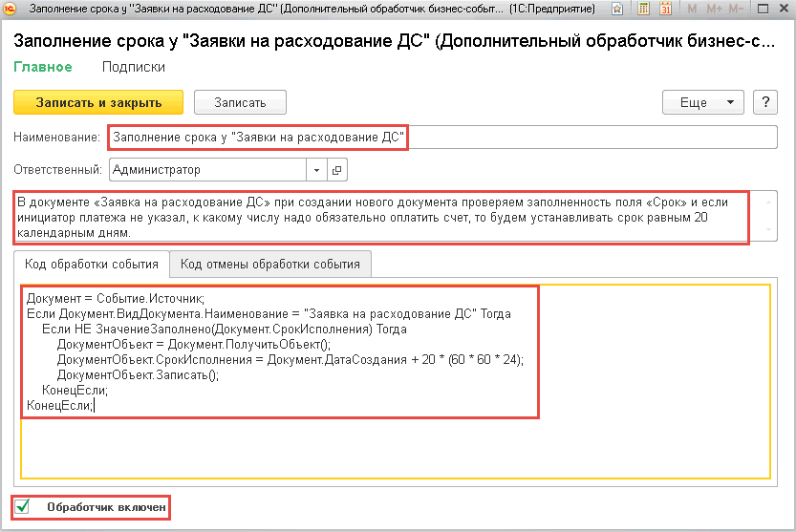Click the M+ memory add button
The height and width of the screenshot is (532, 796).
pyautogui.click(x=714, y=9)
